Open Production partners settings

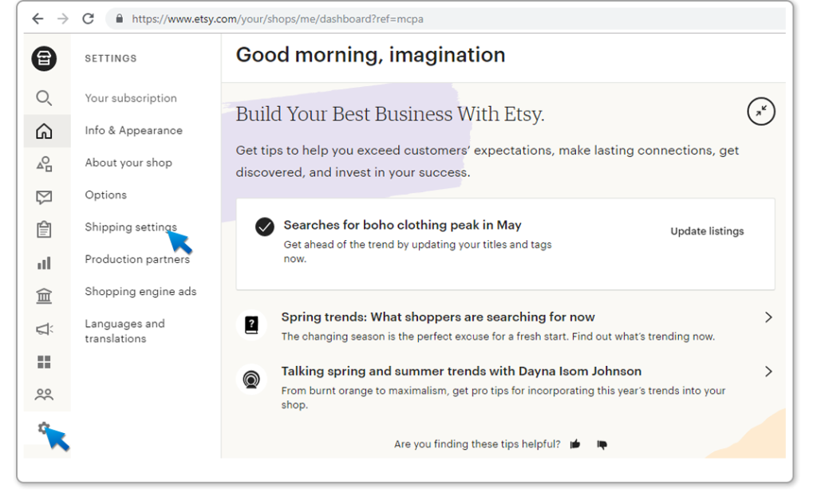tap(137, 259)
